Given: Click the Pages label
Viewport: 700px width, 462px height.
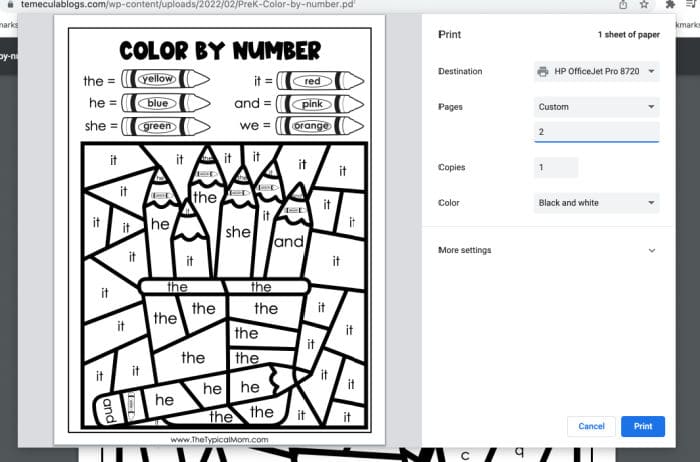Looking at the screenshot, I should 450,107.
